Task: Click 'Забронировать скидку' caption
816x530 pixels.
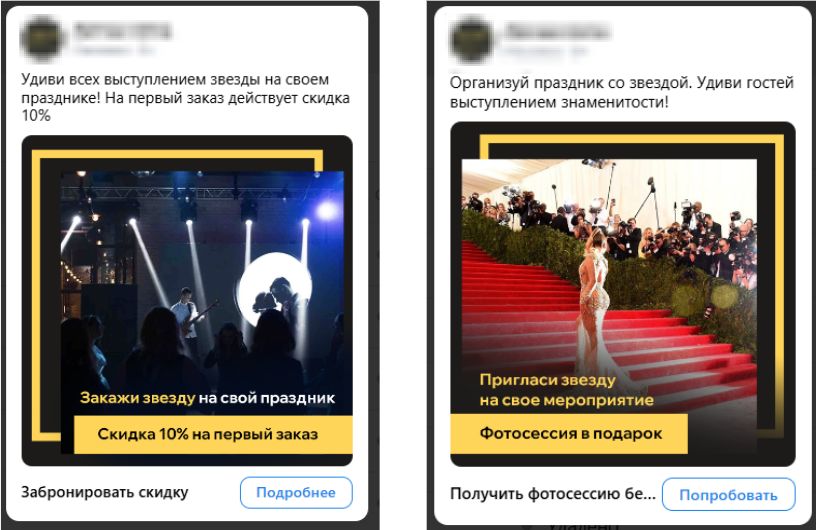Action: (105, 493)
